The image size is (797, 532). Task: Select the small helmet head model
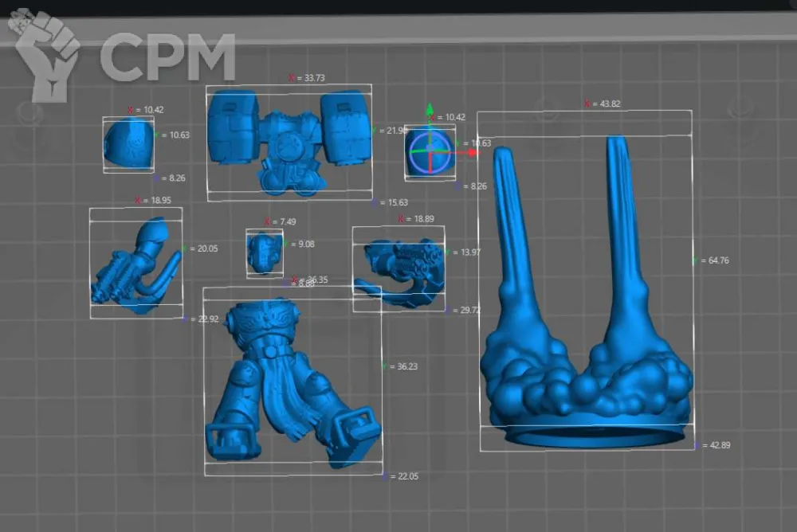[x=265, y=252]
